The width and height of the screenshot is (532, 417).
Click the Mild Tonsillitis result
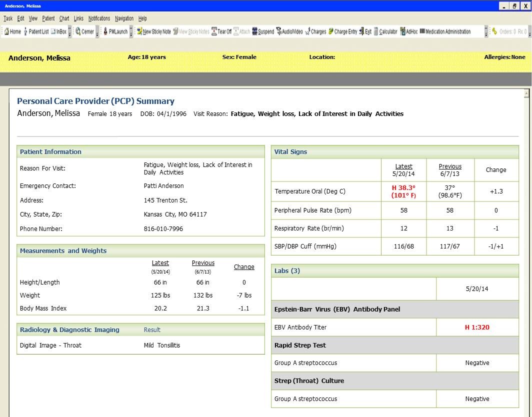tap(162, 345)
